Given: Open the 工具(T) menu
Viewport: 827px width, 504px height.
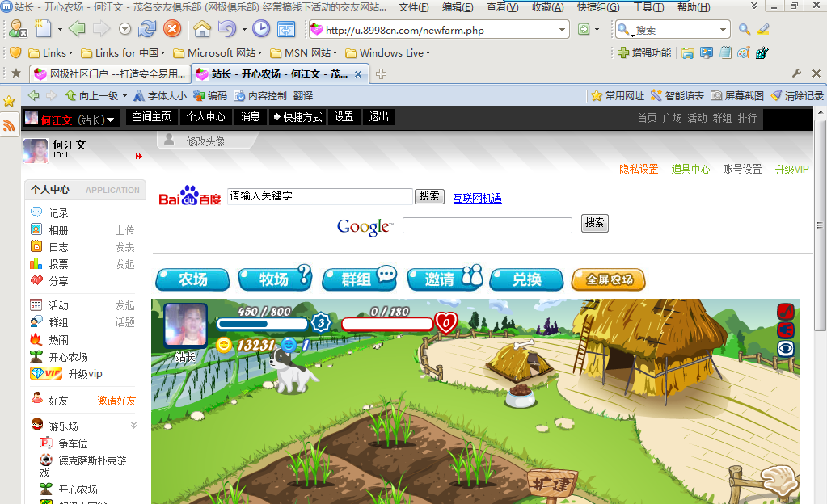Looking at the screenshot, I should (x=648, y=7).
